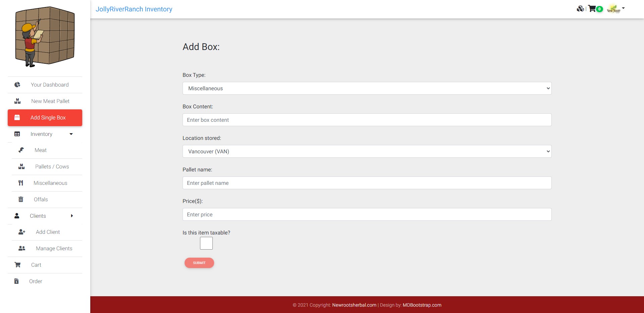Click the Add Client user-plus icon
The height and width of the screenshot is (313, 644).
tap(22, 232)
